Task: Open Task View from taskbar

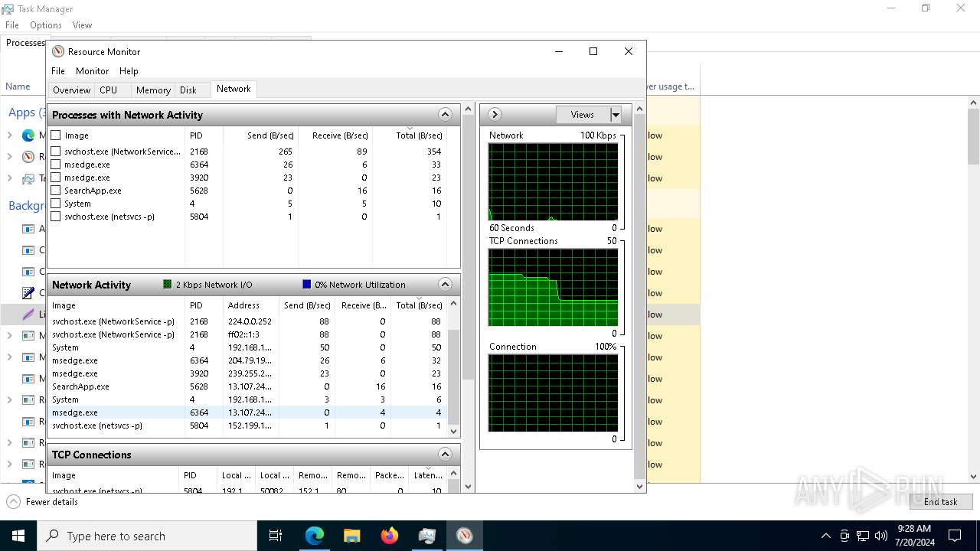Action: 276,536
